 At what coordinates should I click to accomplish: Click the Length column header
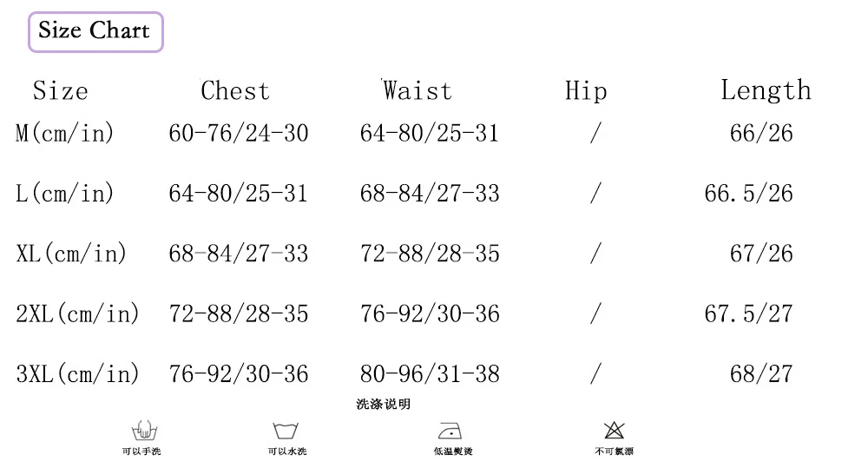tap(766, 91)
